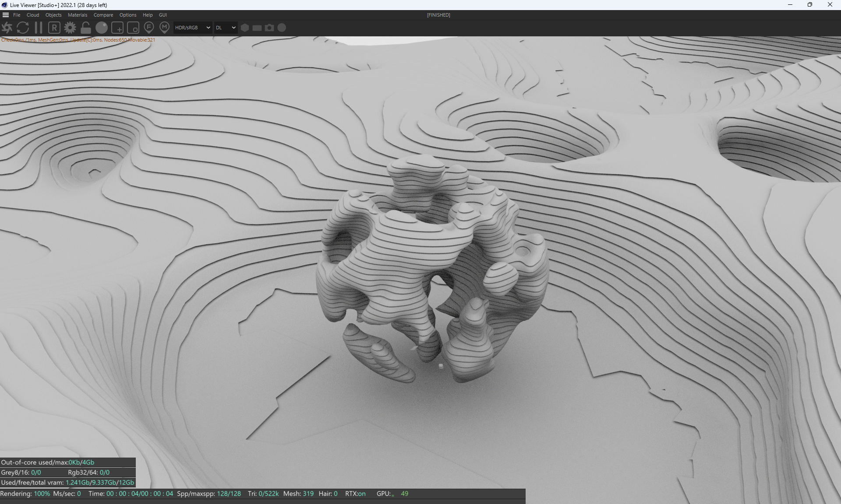Open the hamburger menu icon
The width and height of the screenshot is (841, 504).
pos(6,15)
